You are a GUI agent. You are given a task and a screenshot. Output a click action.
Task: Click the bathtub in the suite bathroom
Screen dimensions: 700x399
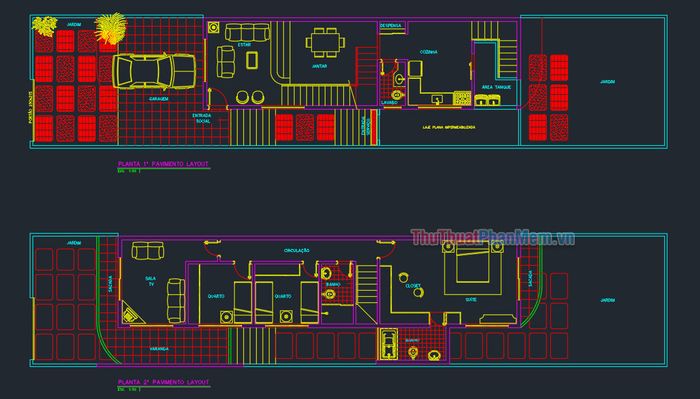coord(388,344)
